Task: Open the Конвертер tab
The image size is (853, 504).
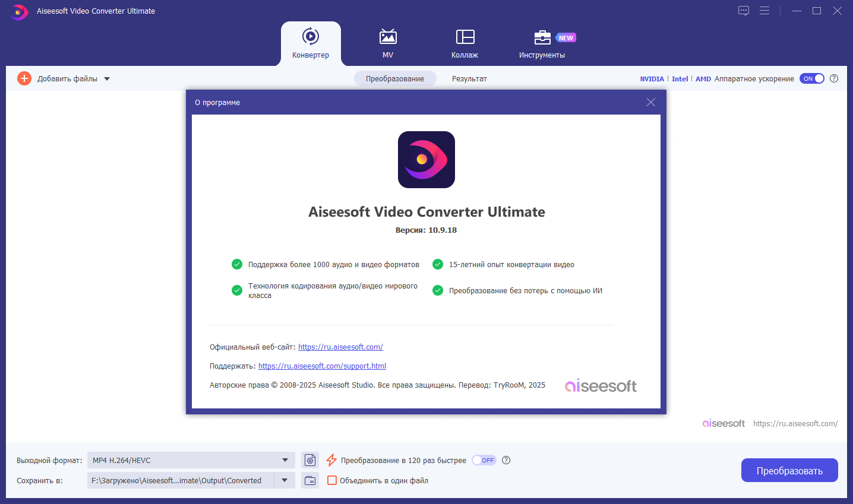Action: [x=311, y=43]
